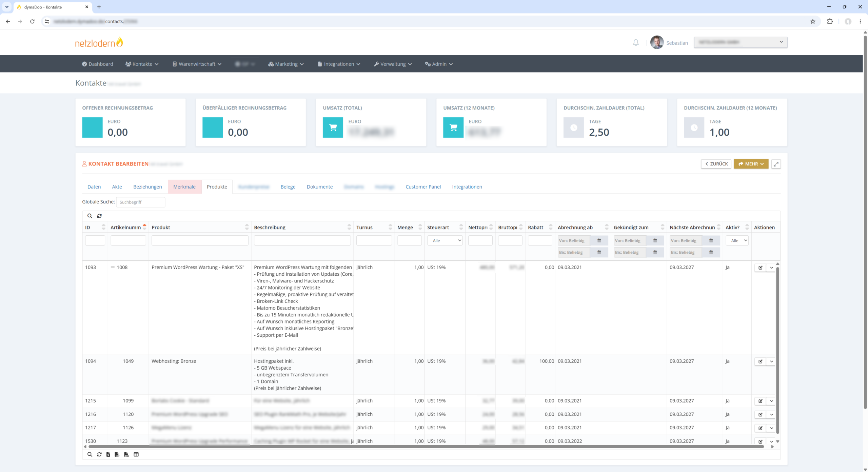Viewport: 868px width, 472px height.
Task: Click the top grid search magnifier icon
Action: coord(90,216)
